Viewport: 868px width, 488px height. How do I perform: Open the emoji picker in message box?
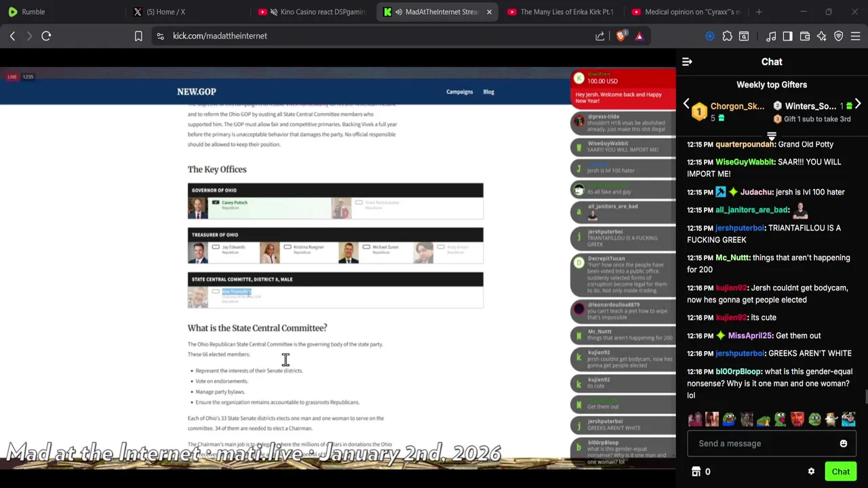tap(844, 443)
